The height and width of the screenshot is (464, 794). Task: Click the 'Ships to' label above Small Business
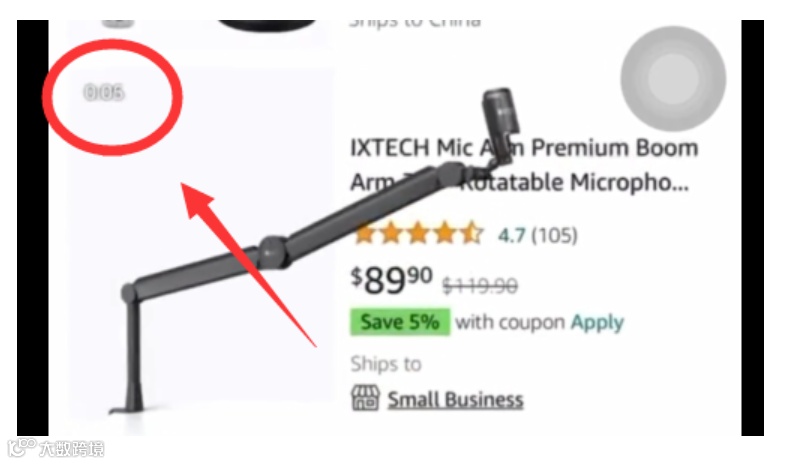pos(386,364)
